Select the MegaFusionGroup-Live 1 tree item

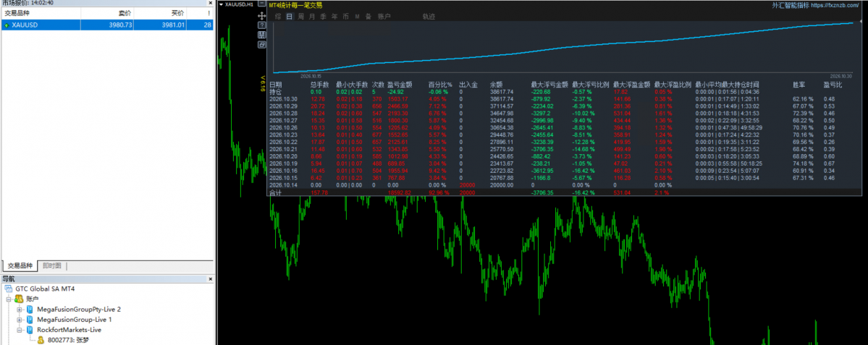[74, 320]
